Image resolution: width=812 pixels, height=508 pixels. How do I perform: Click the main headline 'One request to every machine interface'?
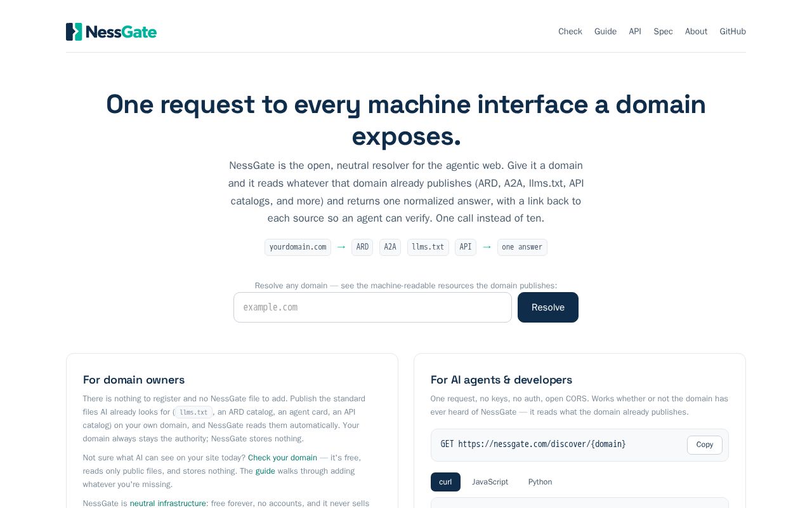point(406,120)
